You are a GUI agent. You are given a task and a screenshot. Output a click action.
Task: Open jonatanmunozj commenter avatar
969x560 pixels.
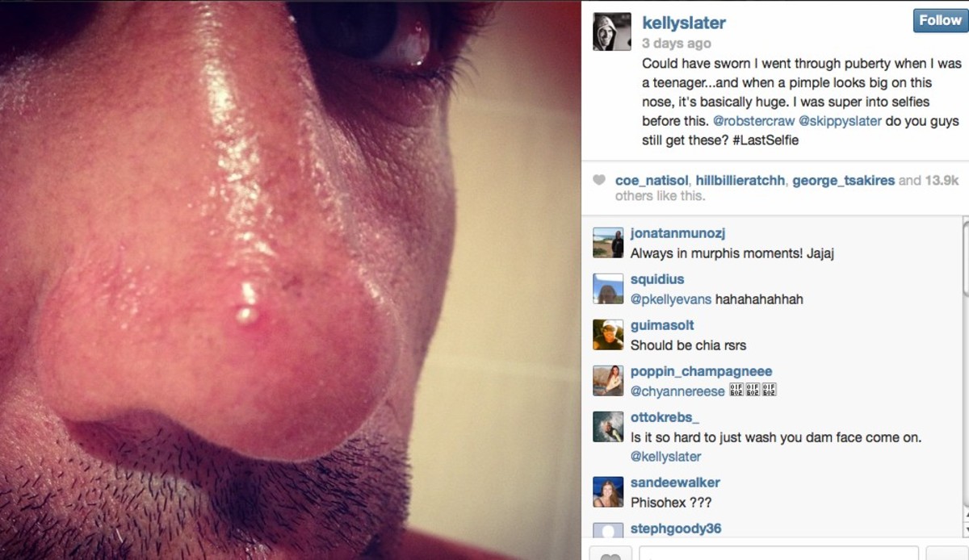[609, 242]
